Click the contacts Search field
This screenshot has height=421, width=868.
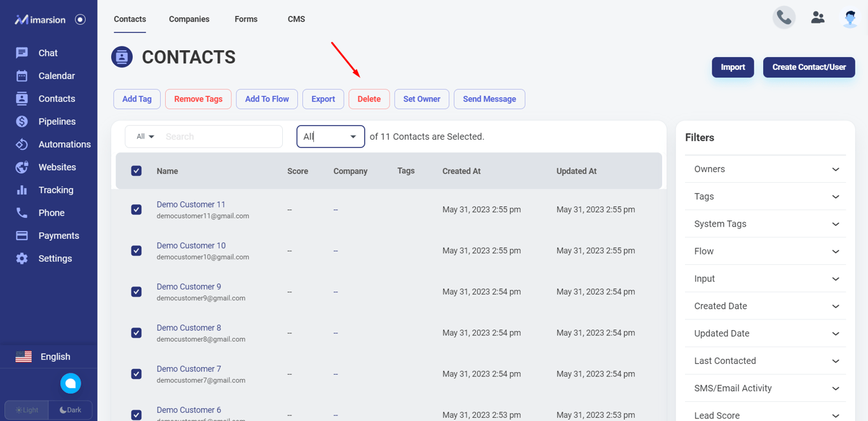click(x=219, y=137)
